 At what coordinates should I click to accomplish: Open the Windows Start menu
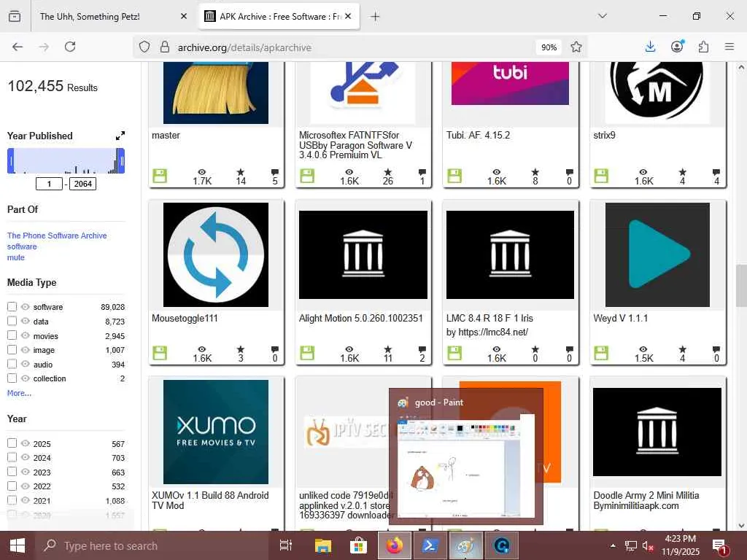(18, 545)
